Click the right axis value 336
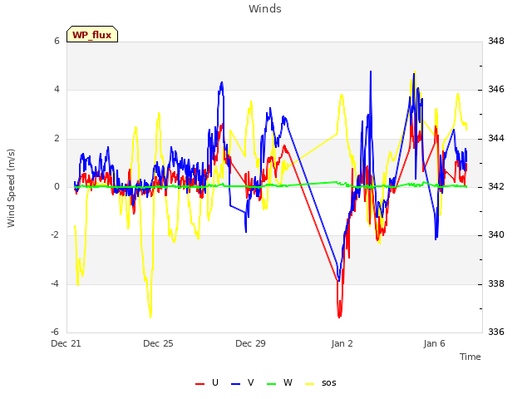The width and height of the screenshot is (532, 399). [x=496, y=332]
